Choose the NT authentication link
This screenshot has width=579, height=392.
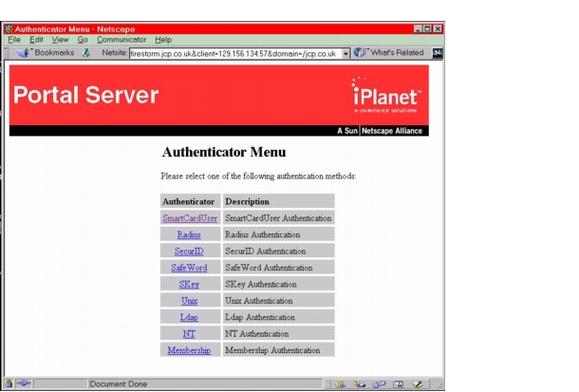pos(189,334)
